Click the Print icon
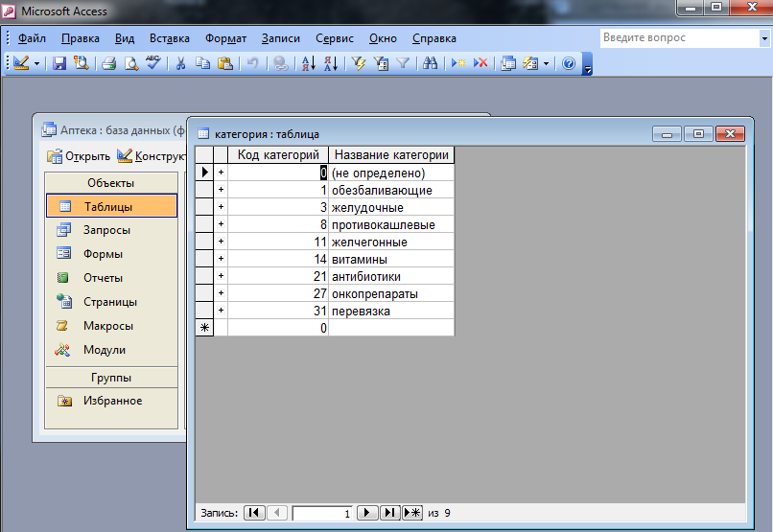The height and width of the screenshot is (532, 773). pyautogui.click(x=109, y=63)
